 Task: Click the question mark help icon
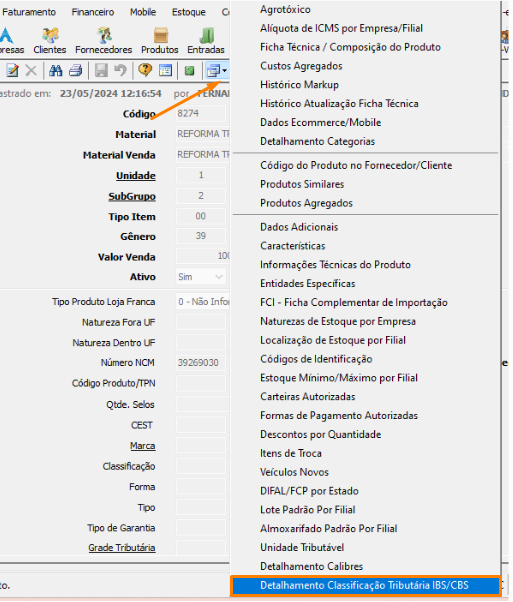(x=145, y=70)
